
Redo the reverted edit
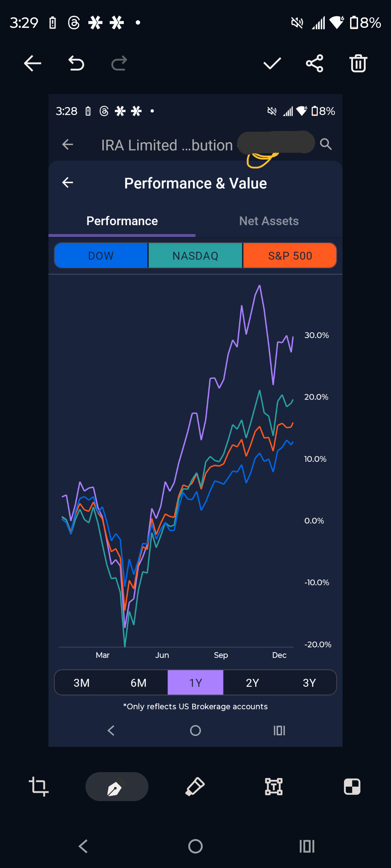point(119,64)
